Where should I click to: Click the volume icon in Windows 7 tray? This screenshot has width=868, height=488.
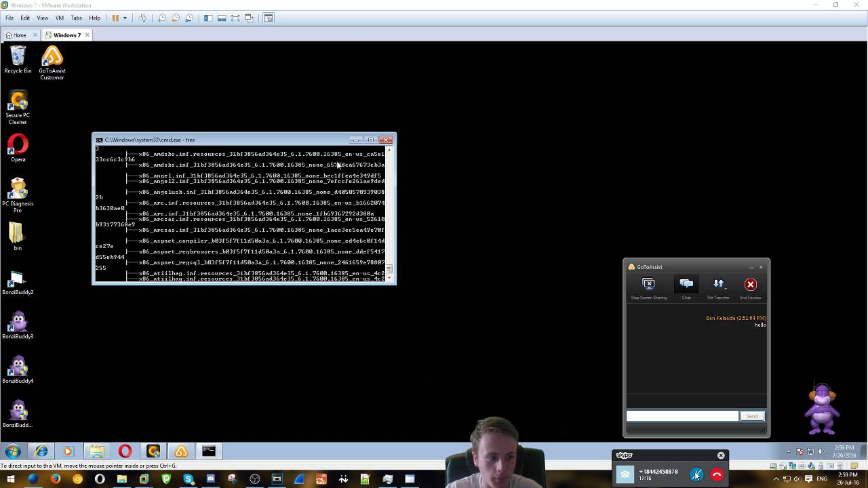click(x=822, y=451)
